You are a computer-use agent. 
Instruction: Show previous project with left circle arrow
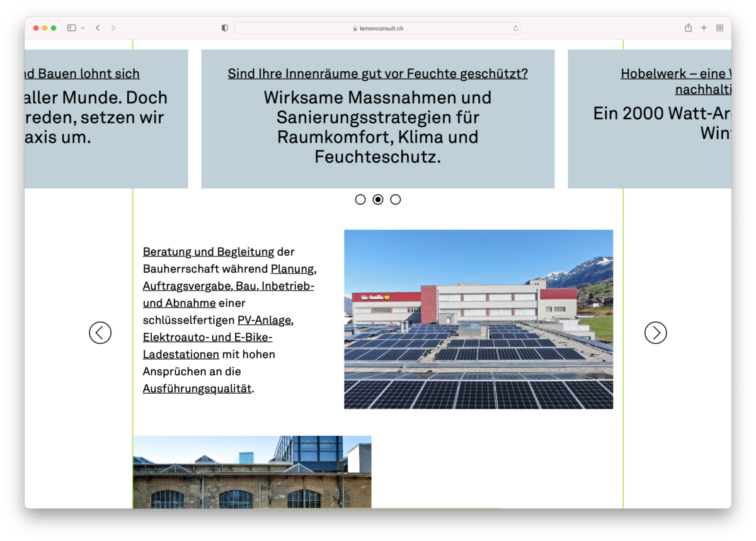tap(100, 333)
